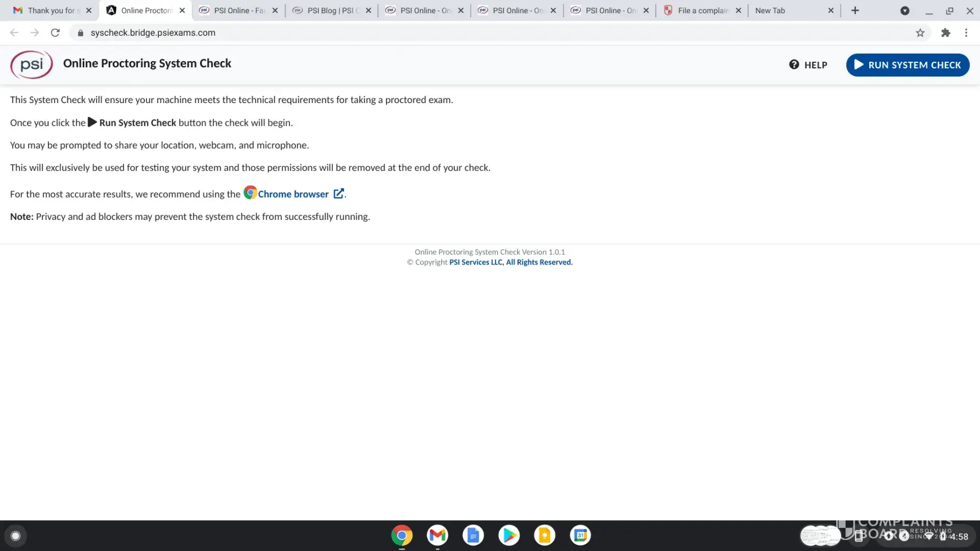980x551 pixels.
Task: Switch to the File a complaint tab
Action: (x=703, y=10)
